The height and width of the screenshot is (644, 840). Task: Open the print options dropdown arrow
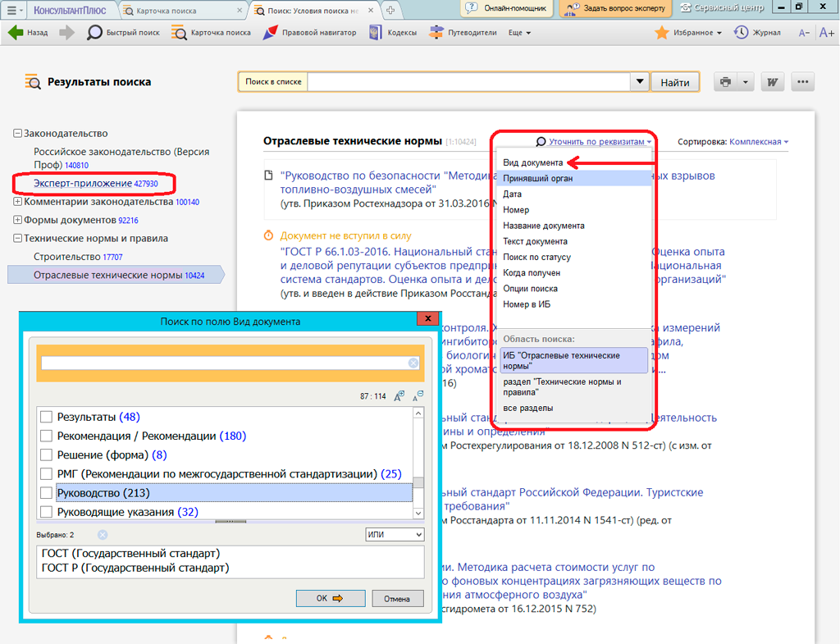pyautogui.click(x=745, y=82)
